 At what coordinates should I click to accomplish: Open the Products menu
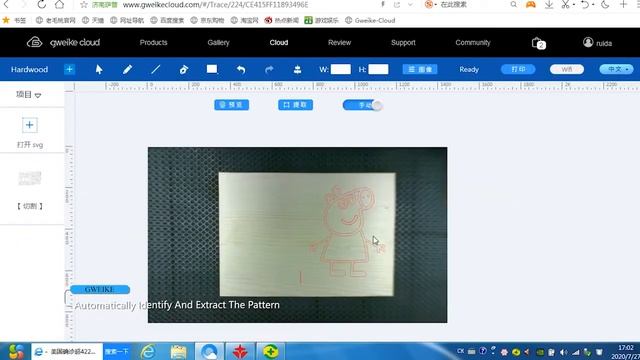click(153, 42)
